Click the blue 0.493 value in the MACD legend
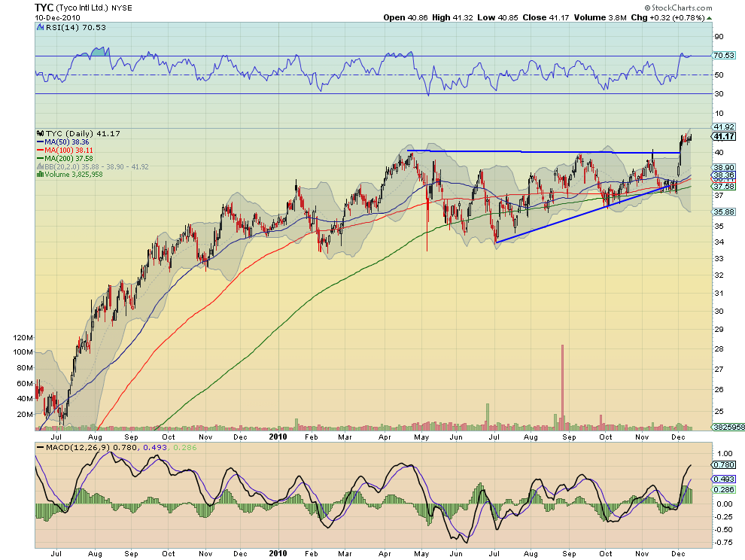745x560 pixels. [155, 447]
